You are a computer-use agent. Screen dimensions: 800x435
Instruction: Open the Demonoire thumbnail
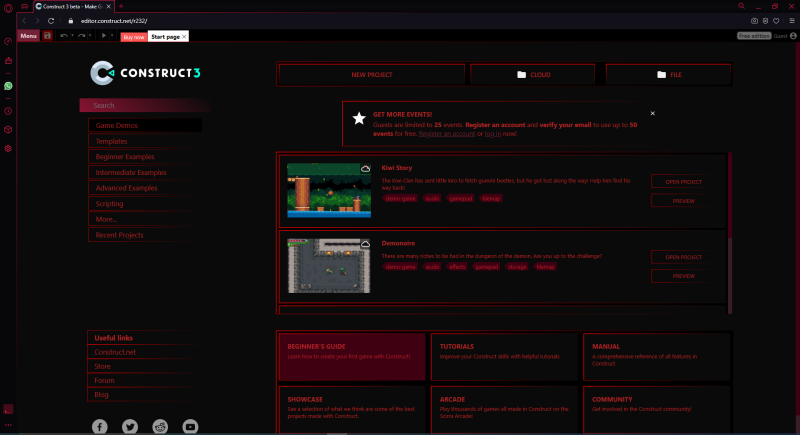coord(329,266)
